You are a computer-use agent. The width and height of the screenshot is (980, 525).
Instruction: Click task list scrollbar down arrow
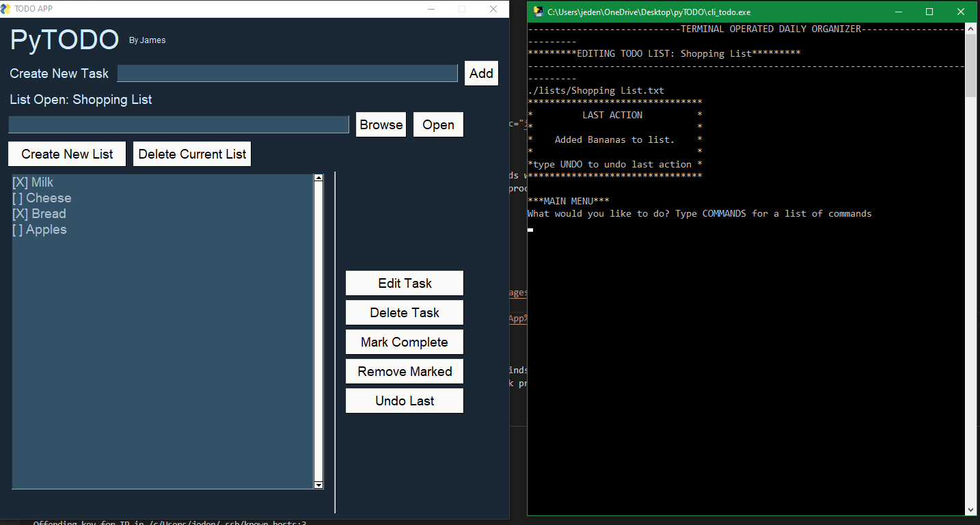pyautogui.click(x=318, y=485)
